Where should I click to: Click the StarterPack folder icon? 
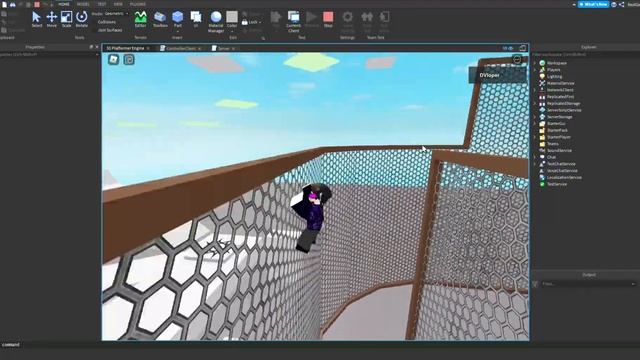click(x=542, y=130)
